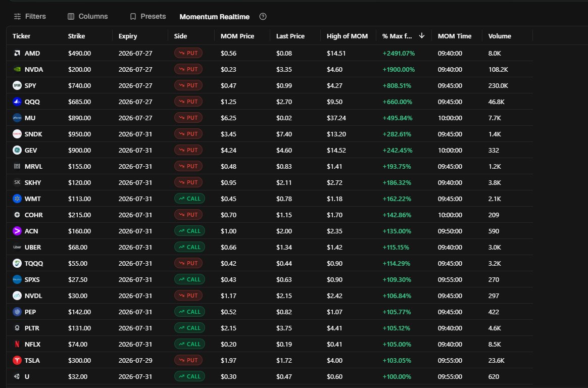
Task: Select the +100.00% value in U row
Action: [397, 376]
